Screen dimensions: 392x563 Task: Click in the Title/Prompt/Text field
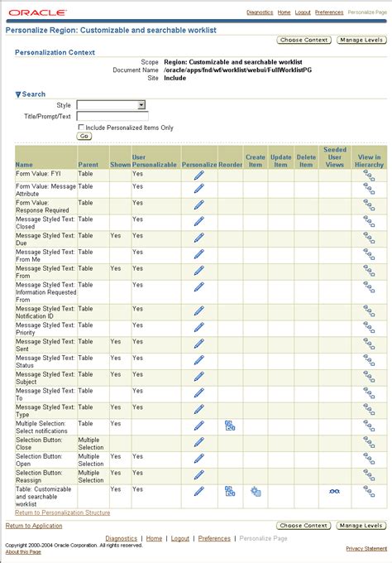click(x=112, y=116)
